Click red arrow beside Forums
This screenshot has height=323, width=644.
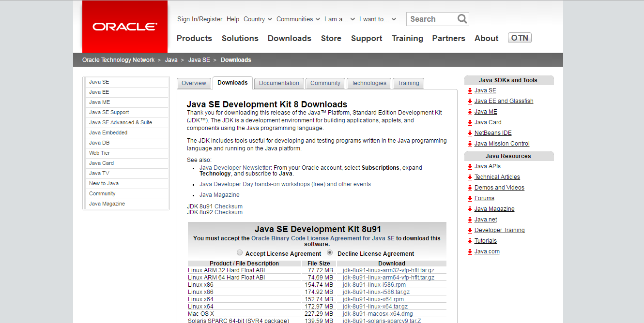pyautogui.click(x=470, y=198)
